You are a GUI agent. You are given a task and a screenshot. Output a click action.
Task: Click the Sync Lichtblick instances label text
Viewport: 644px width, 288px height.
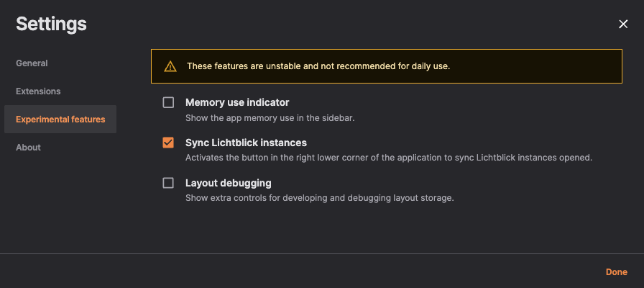[246, 143]
